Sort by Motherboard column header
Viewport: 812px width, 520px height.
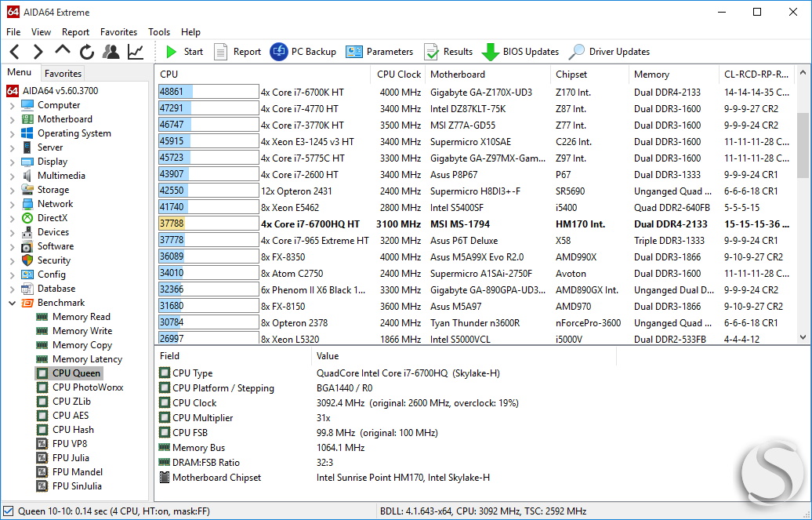(x=488, y=75)
